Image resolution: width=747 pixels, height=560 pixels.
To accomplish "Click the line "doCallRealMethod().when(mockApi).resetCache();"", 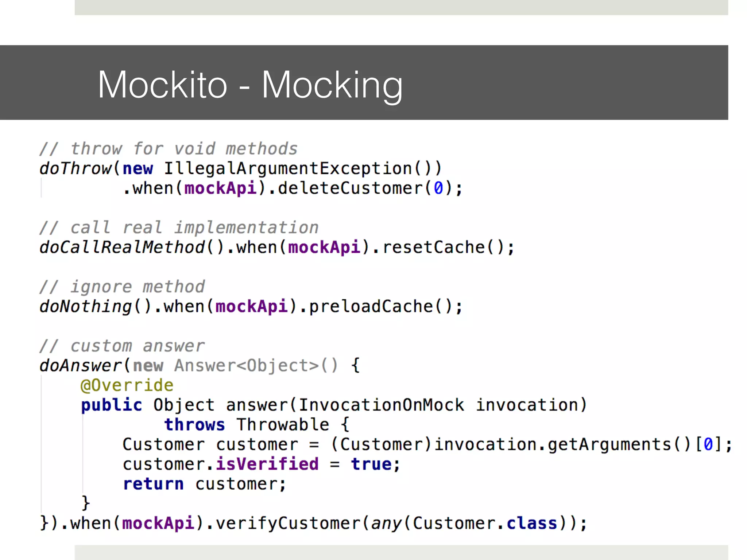I will coord(277,248).
